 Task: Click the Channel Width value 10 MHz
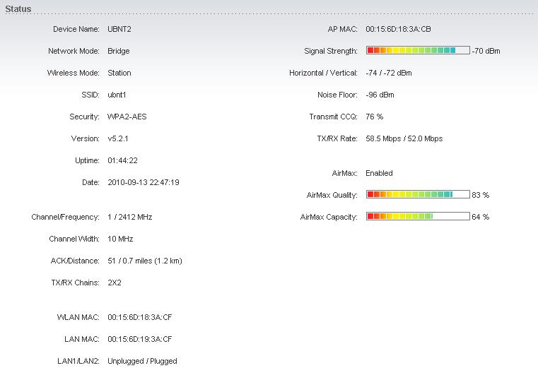pyautogui.click(x=120, y=239)
